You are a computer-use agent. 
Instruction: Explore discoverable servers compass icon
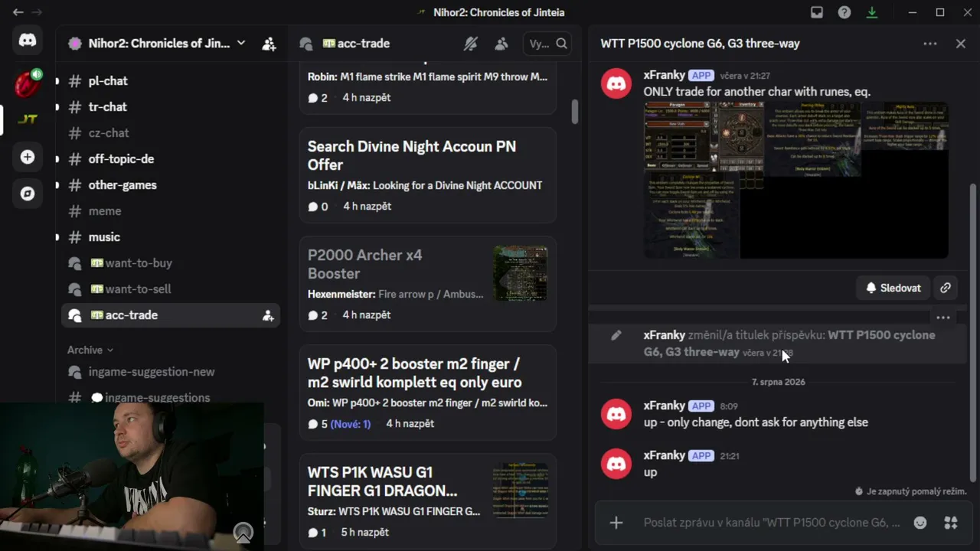[x=28, y=194]
